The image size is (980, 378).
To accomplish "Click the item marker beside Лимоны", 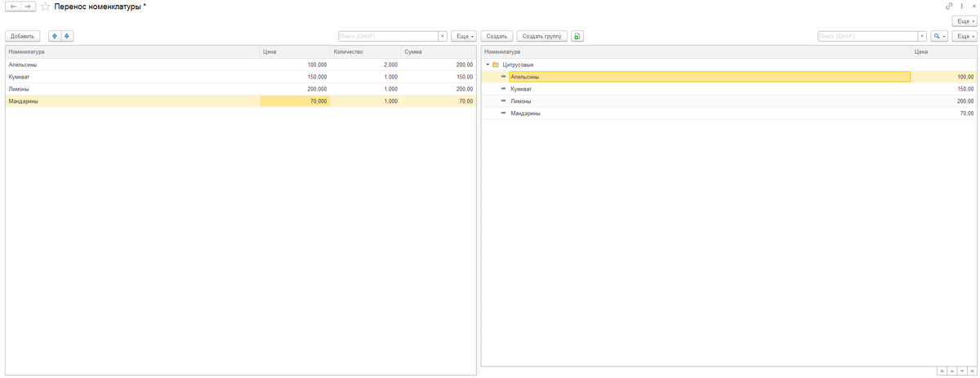I will [504, 101].
